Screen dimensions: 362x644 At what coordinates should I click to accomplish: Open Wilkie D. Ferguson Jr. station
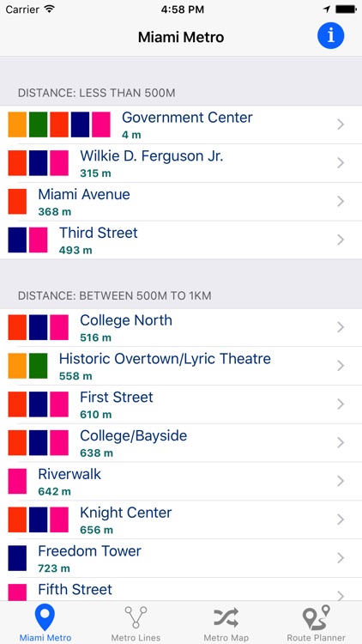click(x=181, y=163)
